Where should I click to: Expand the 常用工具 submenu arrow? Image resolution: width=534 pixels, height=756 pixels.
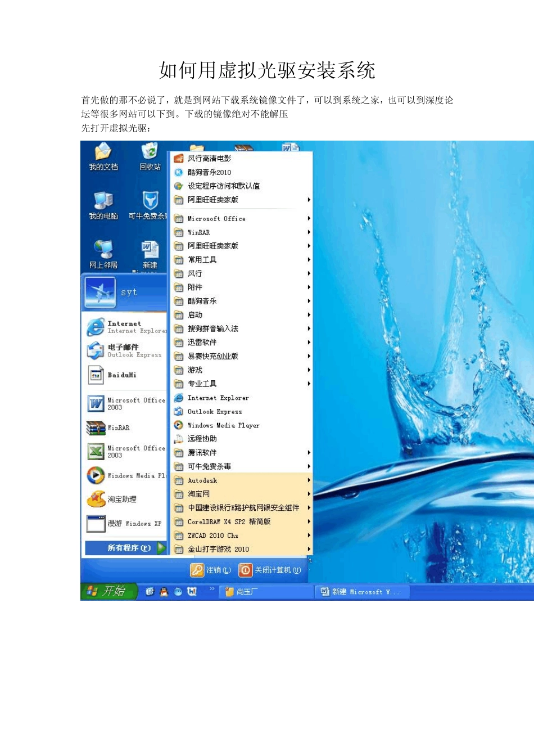(309, 260)
